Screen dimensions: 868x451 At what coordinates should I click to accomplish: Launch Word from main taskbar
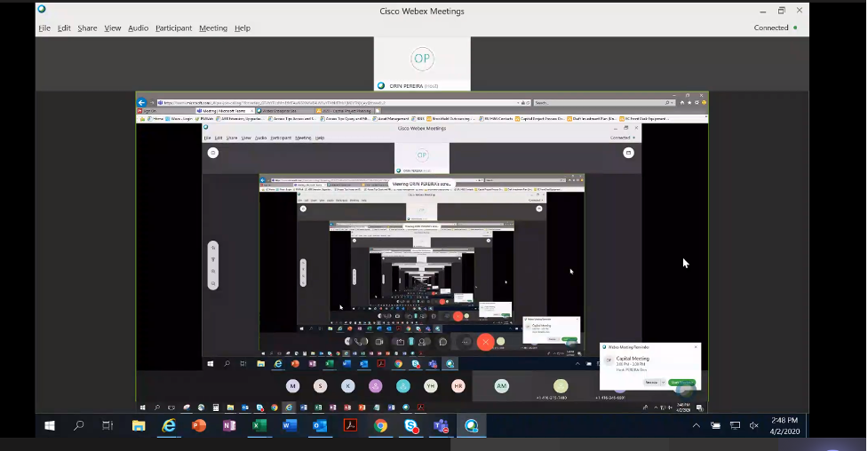tap(290, 425)
